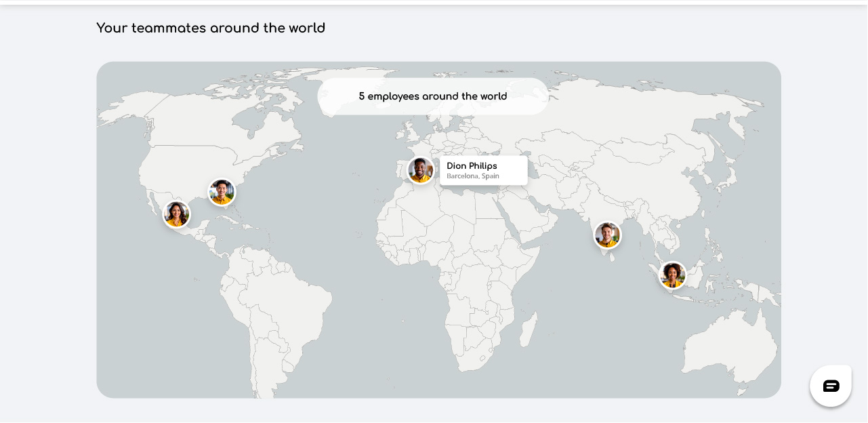Click the teammate avatar over Indonesia
The image size is (868, 423).
tap(672, 275)
